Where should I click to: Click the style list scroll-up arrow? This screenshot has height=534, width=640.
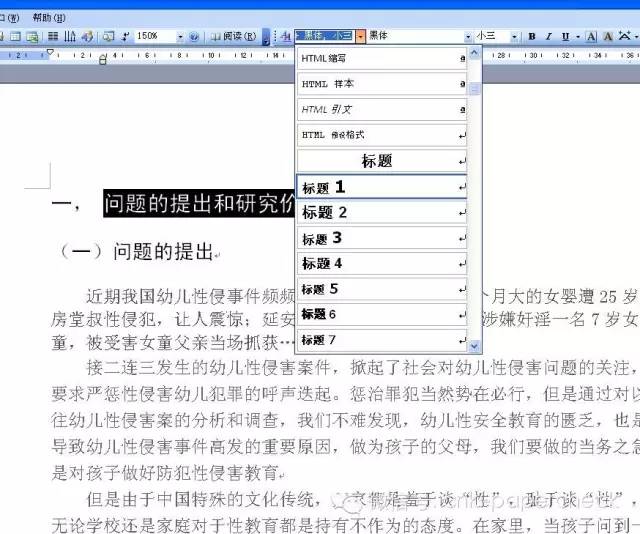(x=474, y=53)
